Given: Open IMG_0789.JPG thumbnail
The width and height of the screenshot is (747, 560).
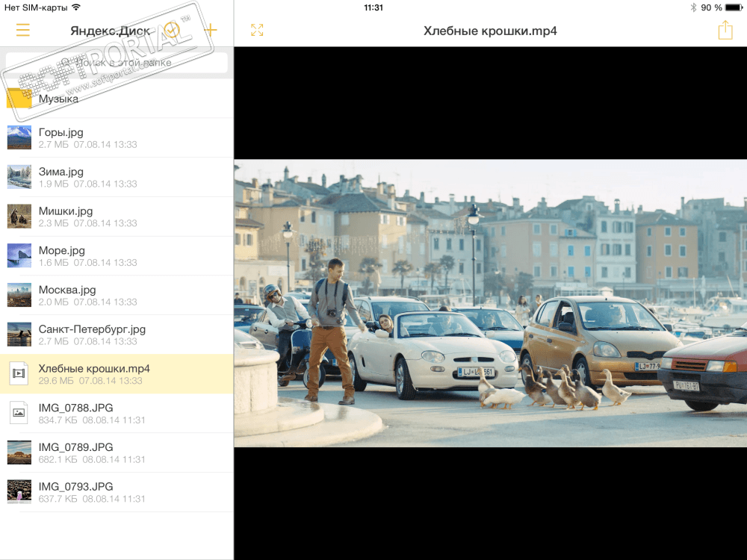Looking at the screenshot, I should coord(19,452).
